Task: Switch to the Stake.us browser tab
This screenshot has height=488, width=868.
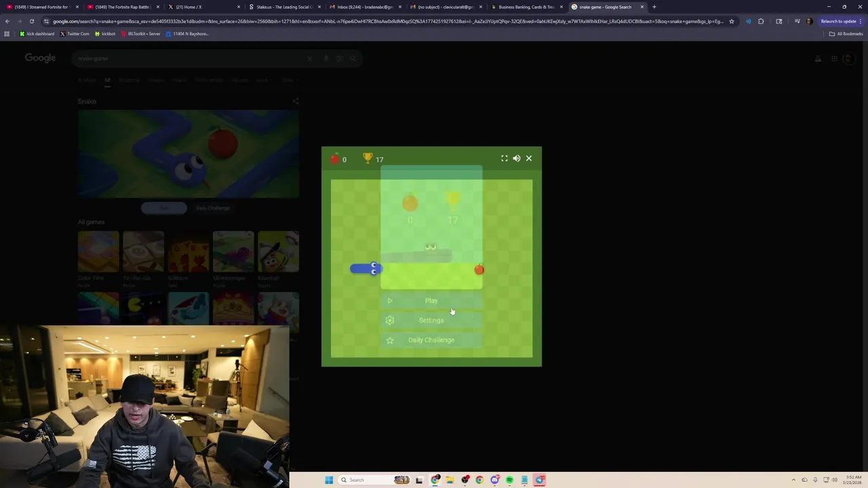Action: click(x=283, y=7)
